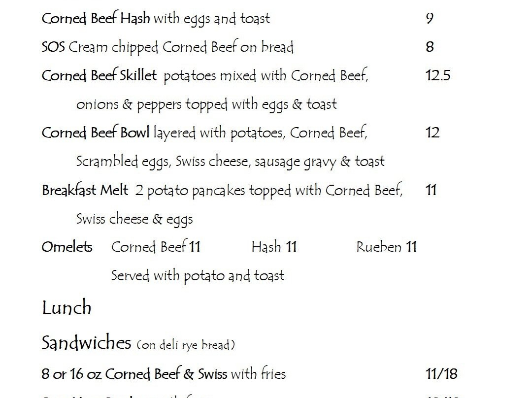This screenshot has width=532, height=398.
Task: Click the Breakfast Melt item name
Action: click(85, 190)
